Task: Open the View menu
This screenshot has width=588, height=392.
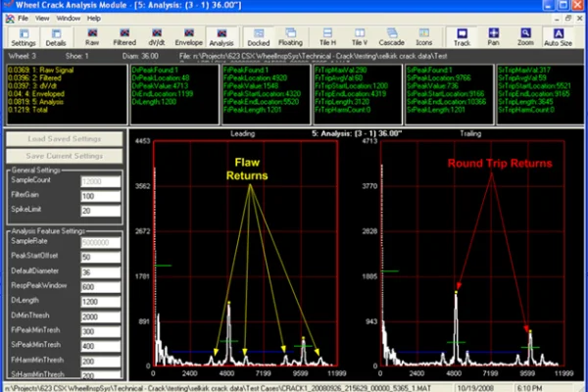Action: point(42,18)
